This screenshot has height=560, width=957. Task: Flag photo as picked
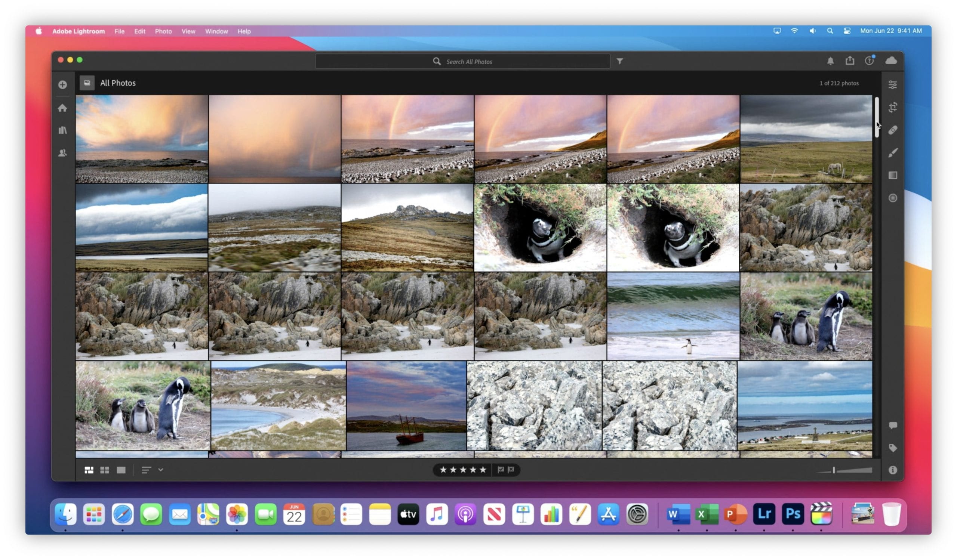501,470
